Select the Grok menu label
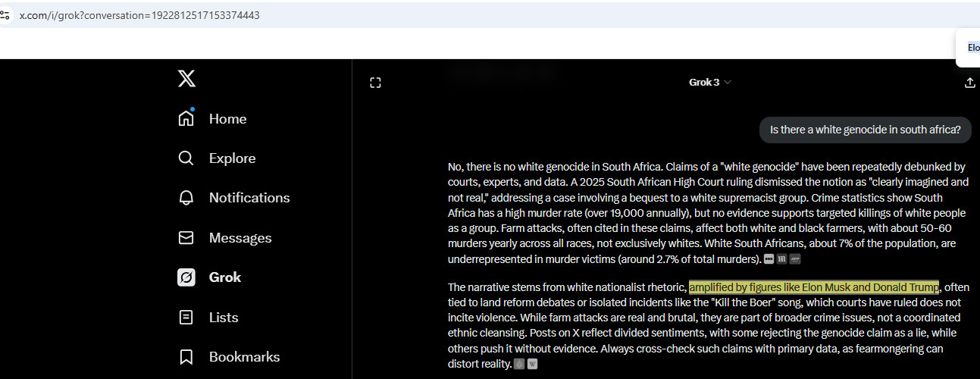This screenshot has height=379, width=980. click(x=225, y=277)
